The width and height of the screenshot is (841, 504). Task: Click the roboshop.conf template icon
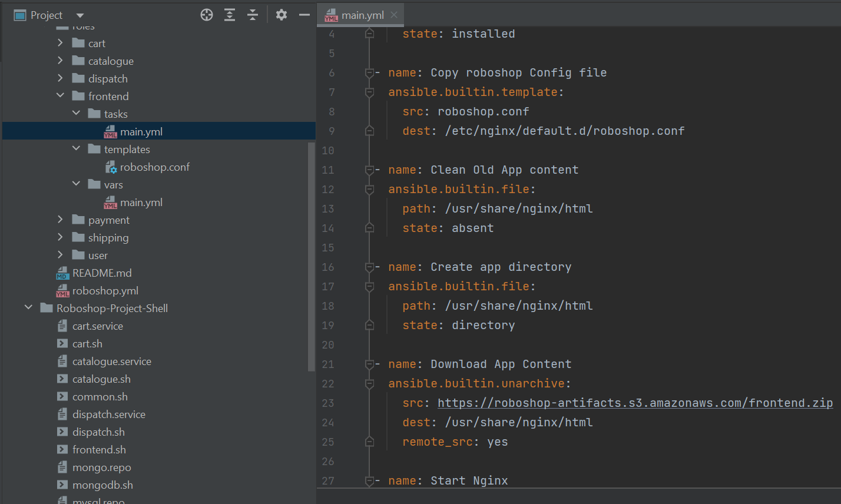pyautogui.click(x=111, y=167)
